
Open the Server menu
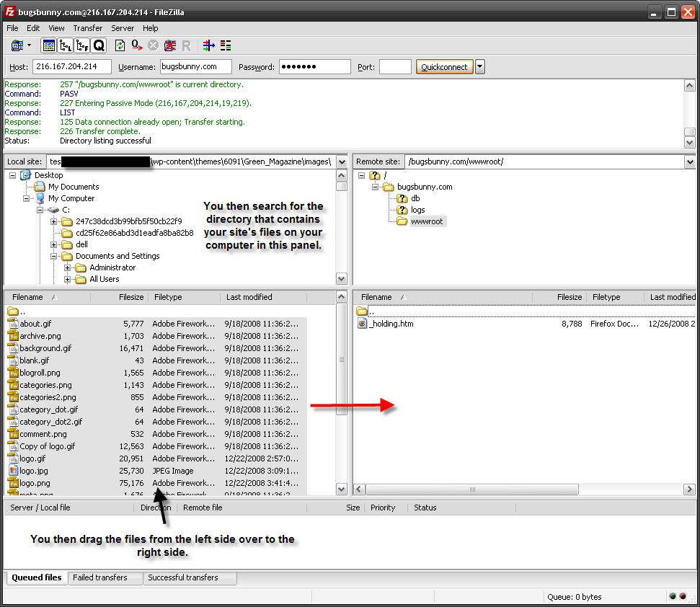123,28
